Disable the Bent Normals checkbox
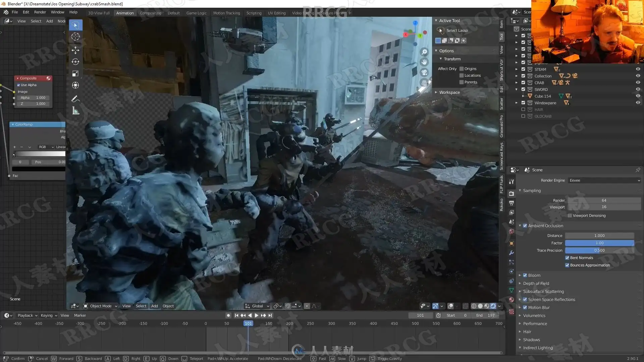The image size is (644, 362). click(567, 258)
